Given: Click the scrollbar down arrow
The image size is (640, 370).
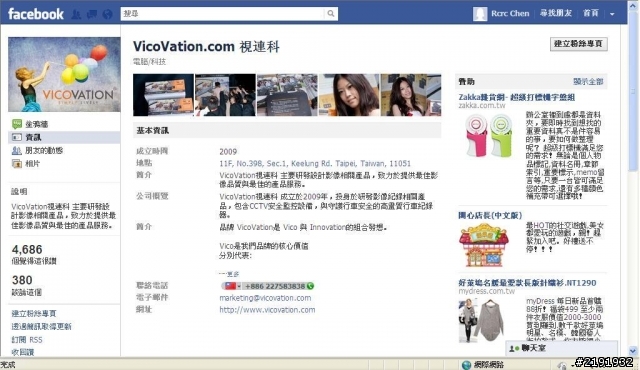Looking at the screenshot, I should click(633, 351).
